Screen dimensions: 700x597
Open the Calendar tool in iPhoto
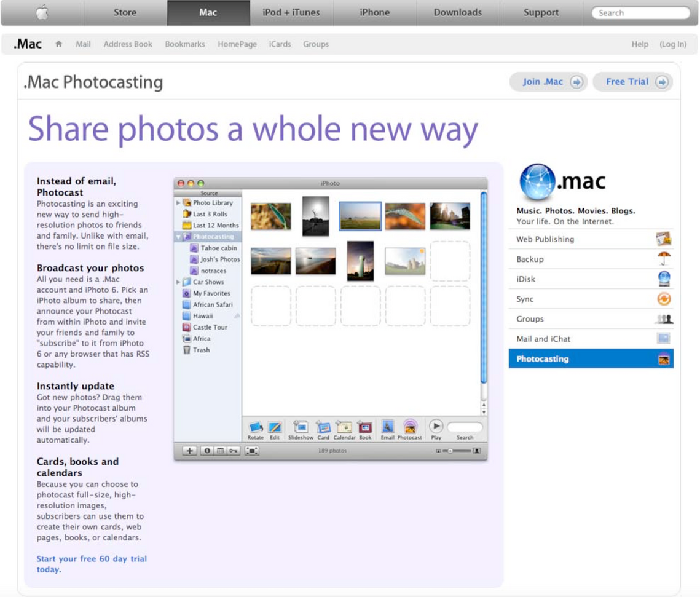[x=344, y=430]
